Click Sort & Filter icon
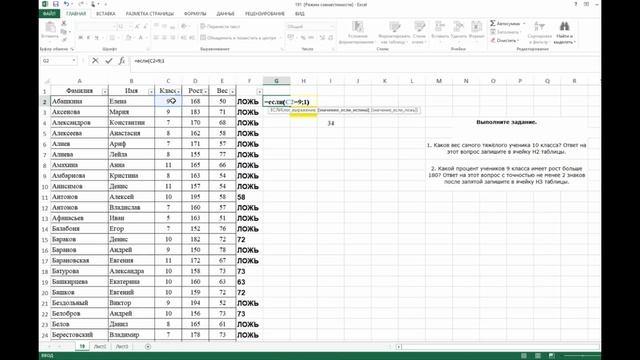This screenshot has width=640, height=360. [539, 27]
